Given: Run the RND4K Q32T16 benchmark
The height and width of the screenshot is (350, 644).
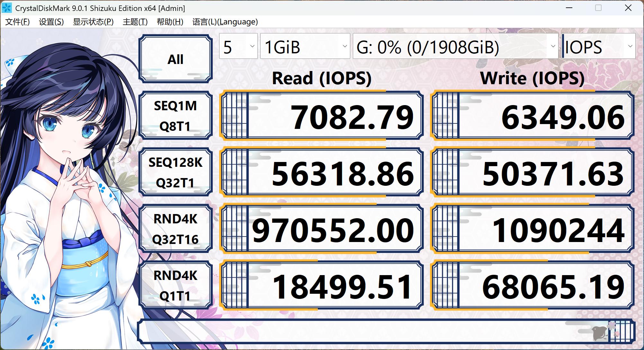Looking at the screenshot, I should pyautogui.click(x=175, y=229).
